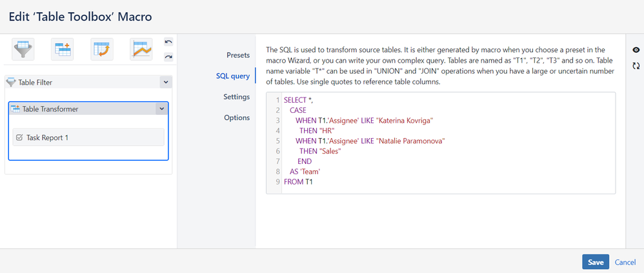Toggle preview with the eye icon

coord(636,50)
